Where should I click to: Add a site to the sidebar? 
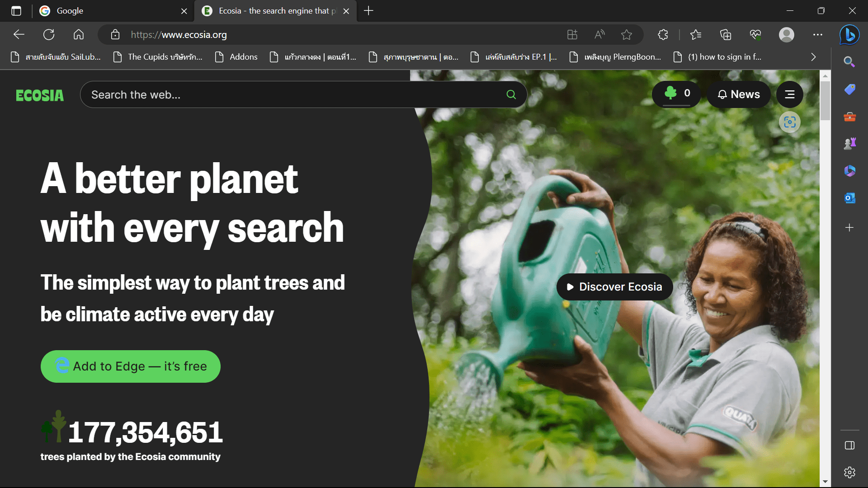[x=849, y=227]
